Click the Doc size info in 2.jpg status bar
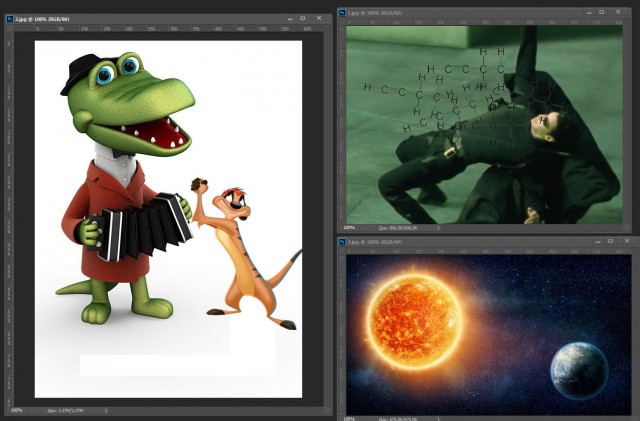The width and height of the screenshot is (640, 421). pos(65,411)
